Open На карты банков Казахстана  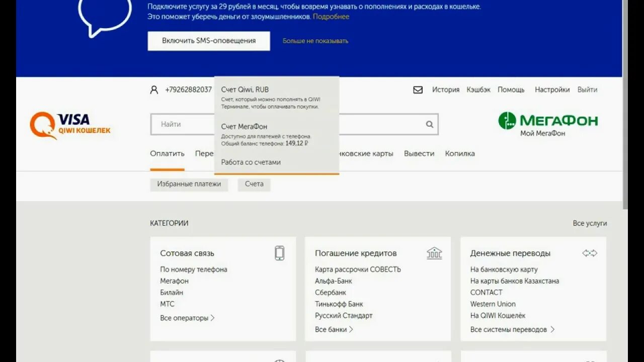pyautogui.click(x=515, y=281)
